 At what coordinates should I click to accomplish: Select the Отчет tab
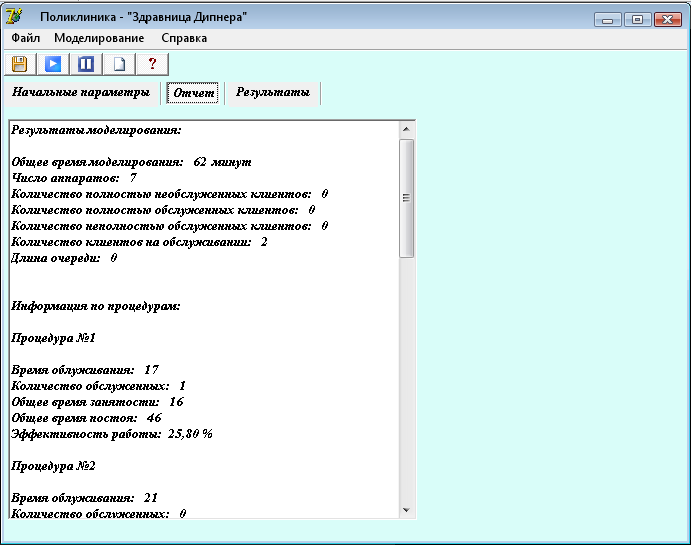point(193,93)
